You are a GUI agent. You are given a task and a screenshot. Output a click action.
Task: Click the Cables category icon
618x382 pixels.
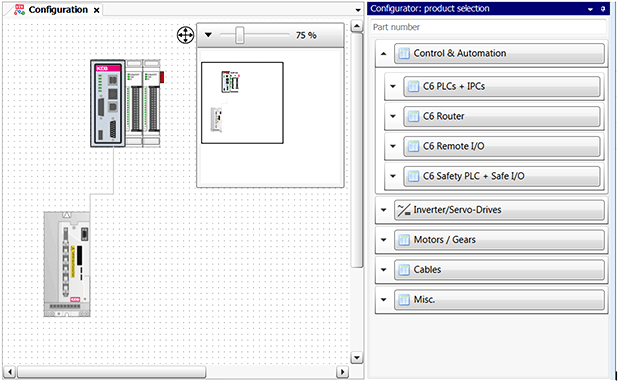[404, 270]
